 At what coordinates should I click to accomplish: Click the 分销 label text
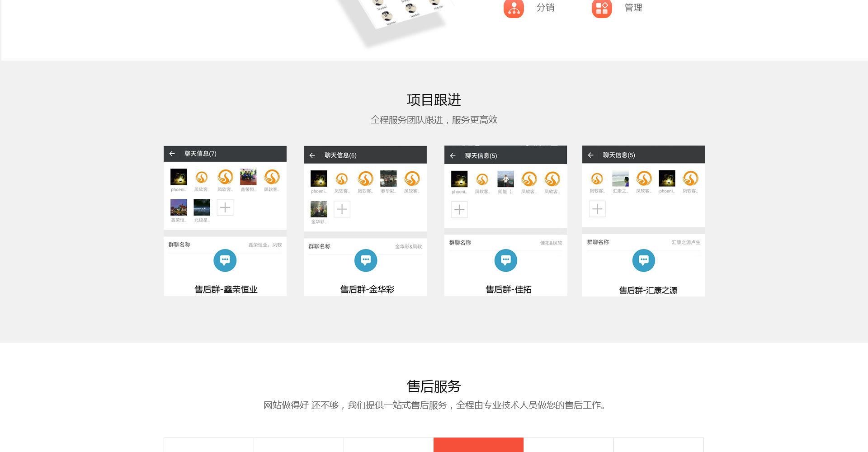pyautogui.click(x=545, y=8)
